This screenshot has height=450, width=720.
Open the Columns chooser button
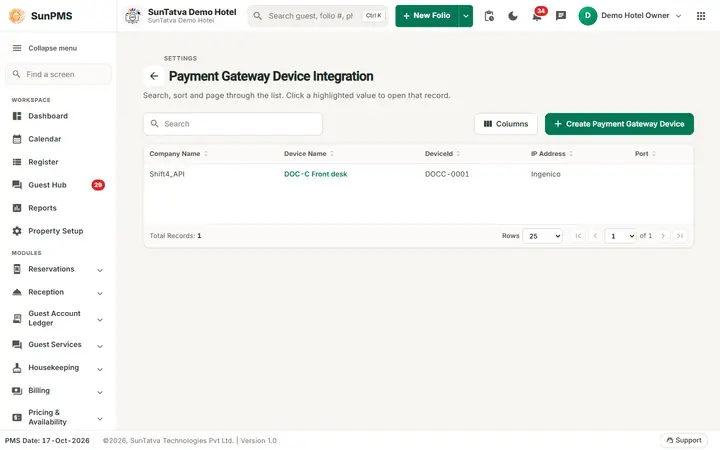506,124
